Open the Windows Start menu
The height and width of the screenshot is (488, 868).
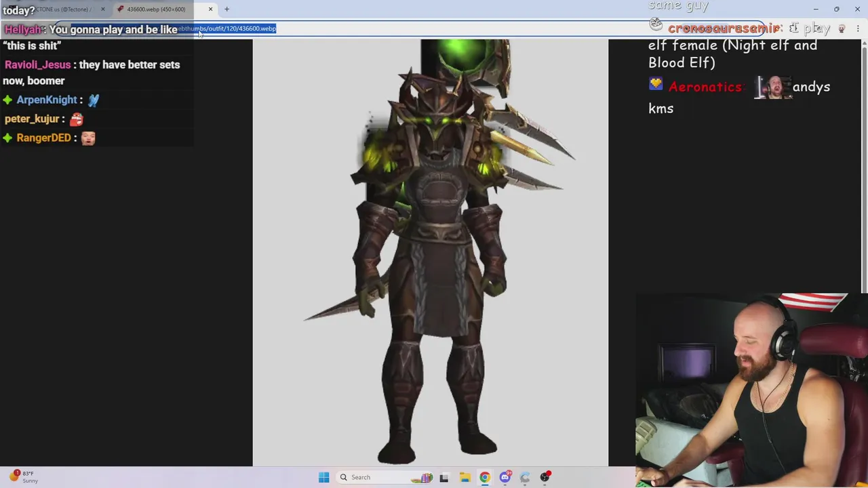click(x=323, y=477)
